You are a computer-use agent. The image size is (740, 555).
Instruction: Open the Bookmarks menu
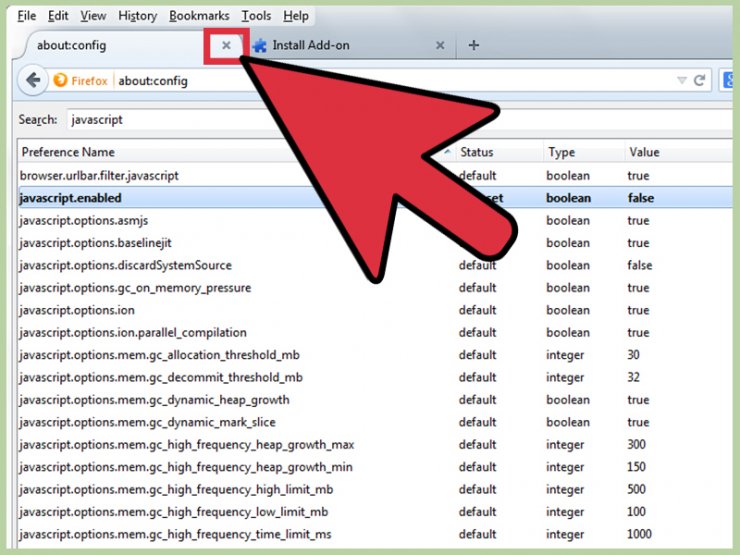pos(199,16)
